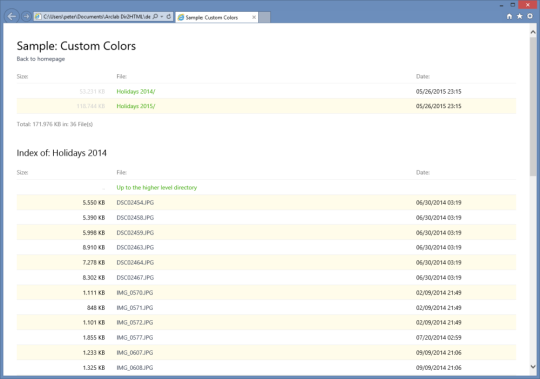Click Up to the higher level directory
The image size is (540, 379).
[157, 188]
